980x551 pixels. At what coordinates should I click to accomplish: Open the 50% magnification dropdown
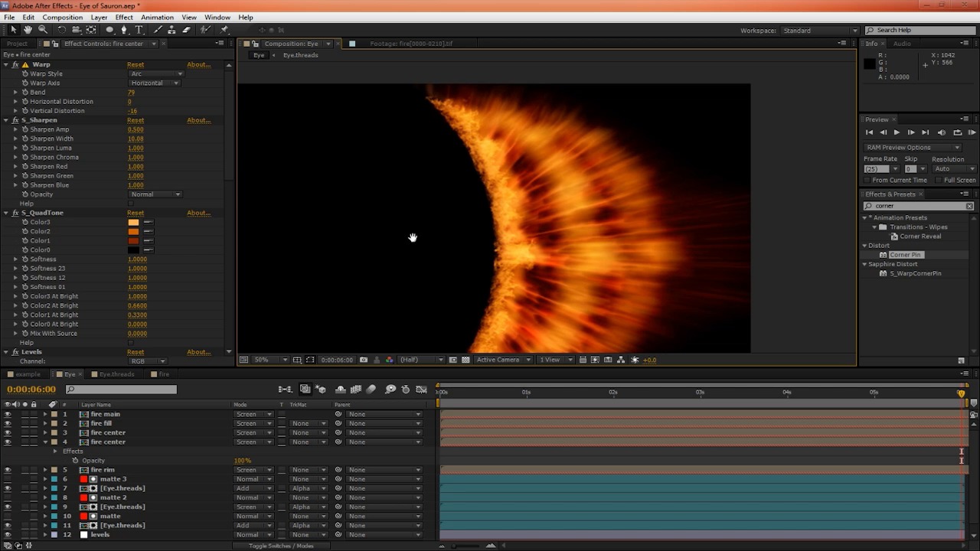(x=270, y=360)
